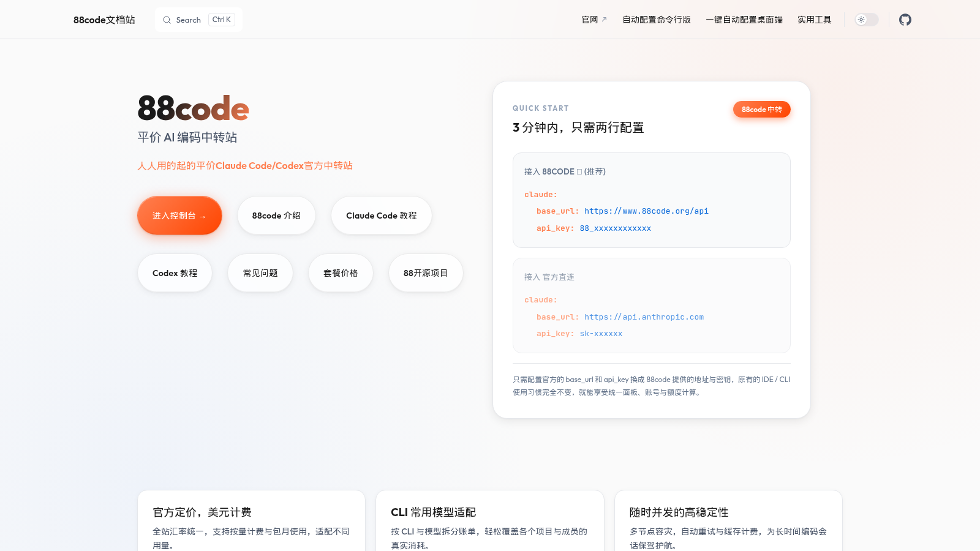Click the sk-xxxxxx api key value

[x=601, y=334]
